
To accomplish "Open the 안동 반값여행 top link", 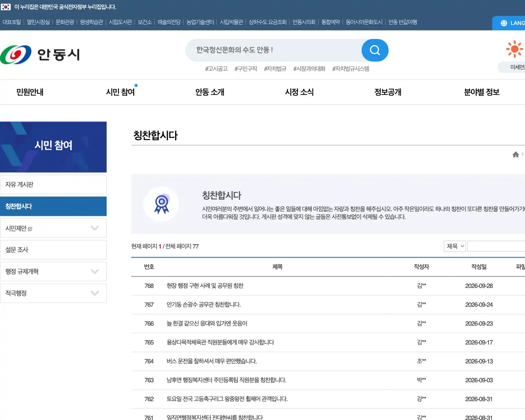I will point(403,22).
